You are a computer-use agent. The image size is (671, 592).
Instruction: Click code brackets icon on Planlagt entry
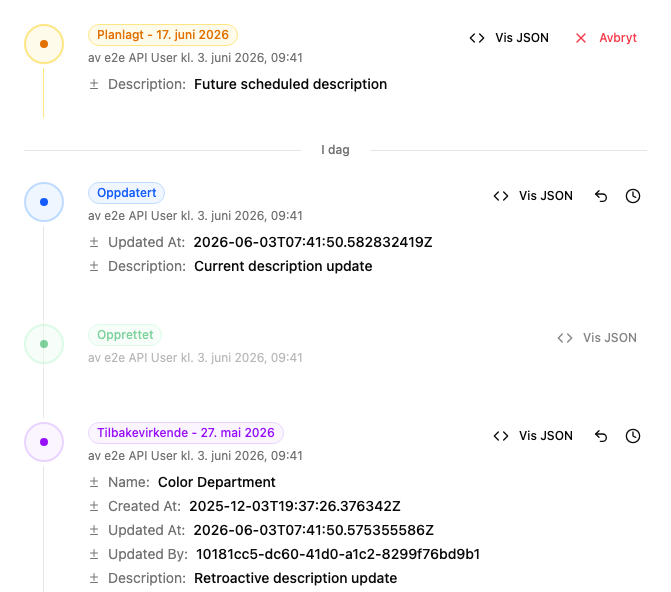[x=477, y=38]
